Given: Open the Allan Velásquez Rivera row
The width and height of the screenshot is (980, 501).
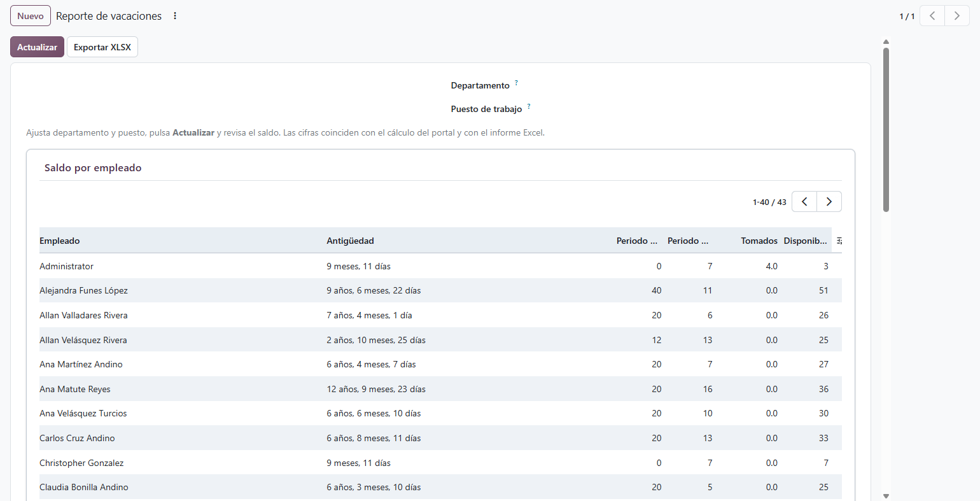Looking at the screenshot, I should (x=440, y=340).
